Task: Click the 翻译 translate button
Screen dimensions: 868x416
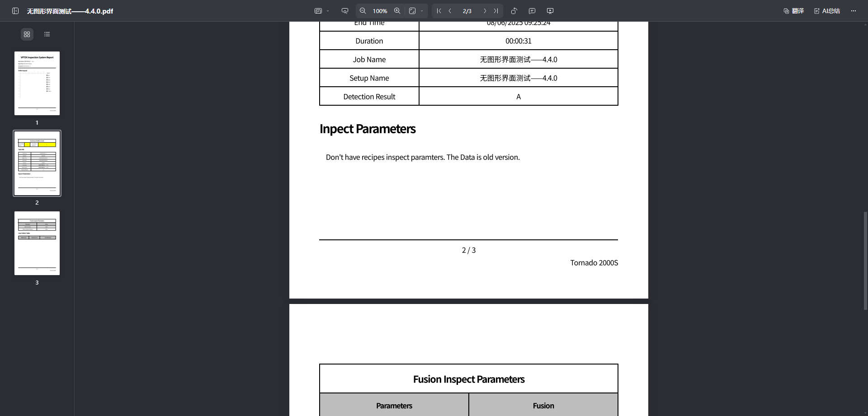Action: [794, 11]
